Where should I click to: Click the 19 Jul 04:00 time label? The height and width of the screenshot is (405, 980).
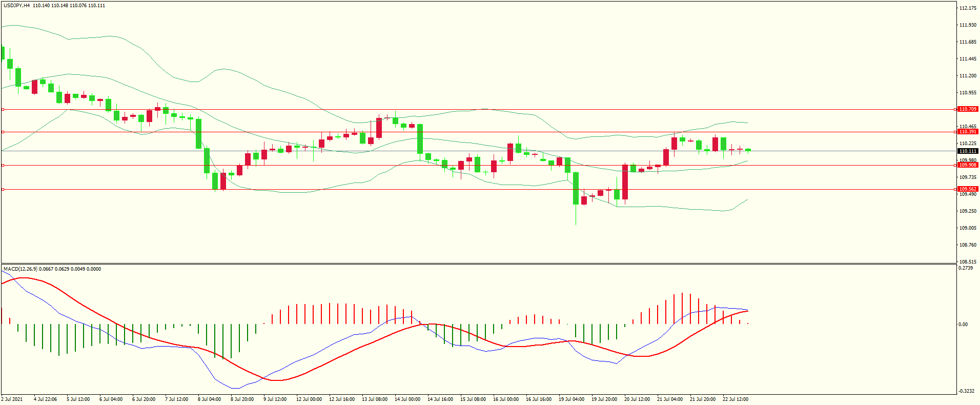pyautogui.click(x=571, y=399)
